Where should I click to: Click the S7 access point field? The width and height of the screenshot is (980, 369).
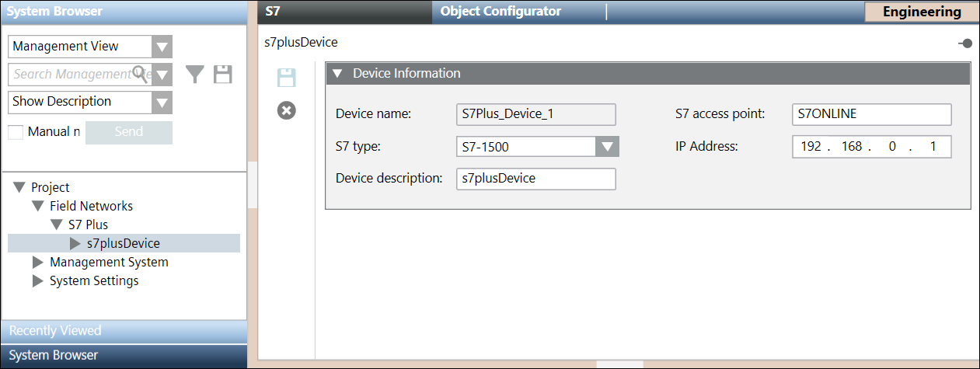tap(871, 114)
